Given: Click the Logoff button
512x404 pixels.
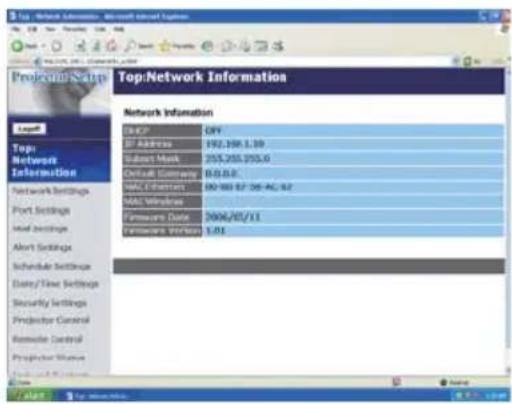Looking at the screenshot, I should pos(29,129).
